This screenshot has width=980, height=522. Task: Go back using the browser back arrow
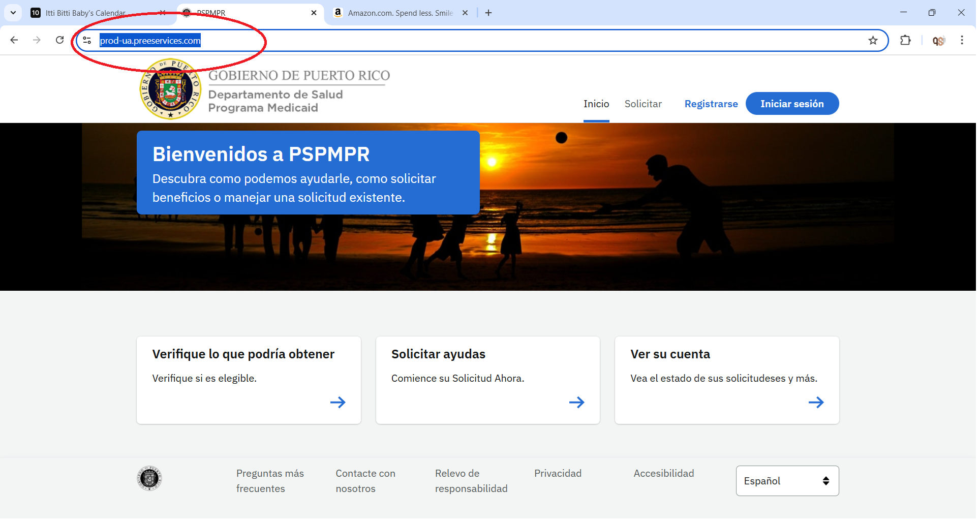14,40
